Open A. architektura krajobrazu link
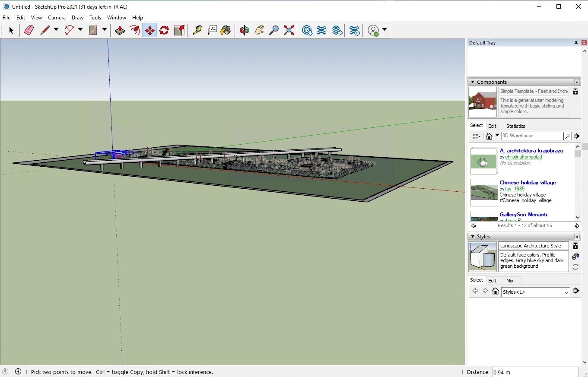The image size is (588, 377). tap(531, 151)
